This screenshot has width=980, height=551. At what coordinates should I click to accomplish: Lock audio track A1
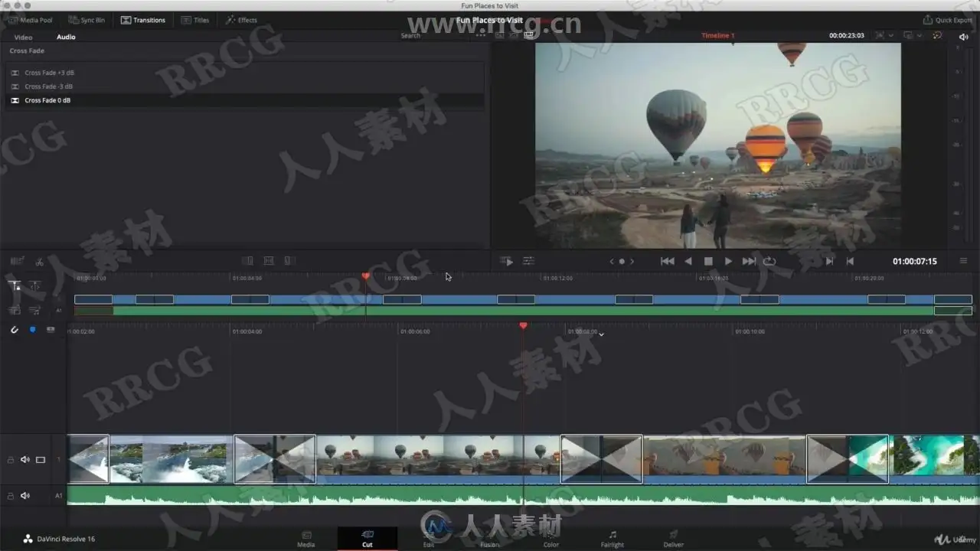(11, 496)
